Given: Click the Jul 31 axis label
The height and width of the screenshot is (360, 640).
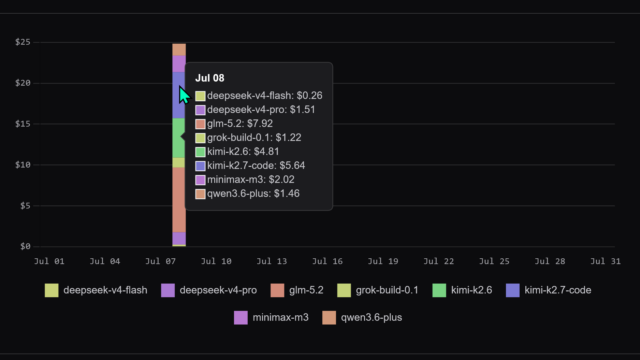Looking at the screenshot, I should [x=605, y=261].
